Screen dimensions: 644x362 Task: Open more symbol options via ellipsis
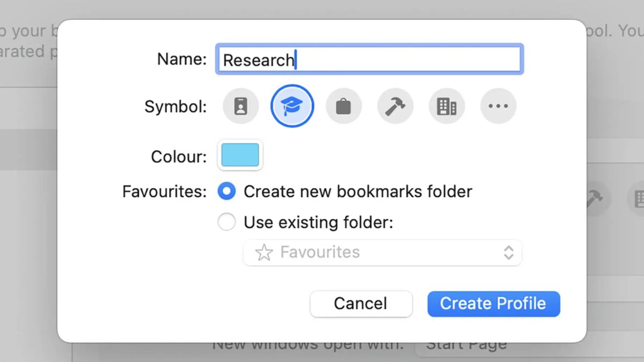click(498, 106)
